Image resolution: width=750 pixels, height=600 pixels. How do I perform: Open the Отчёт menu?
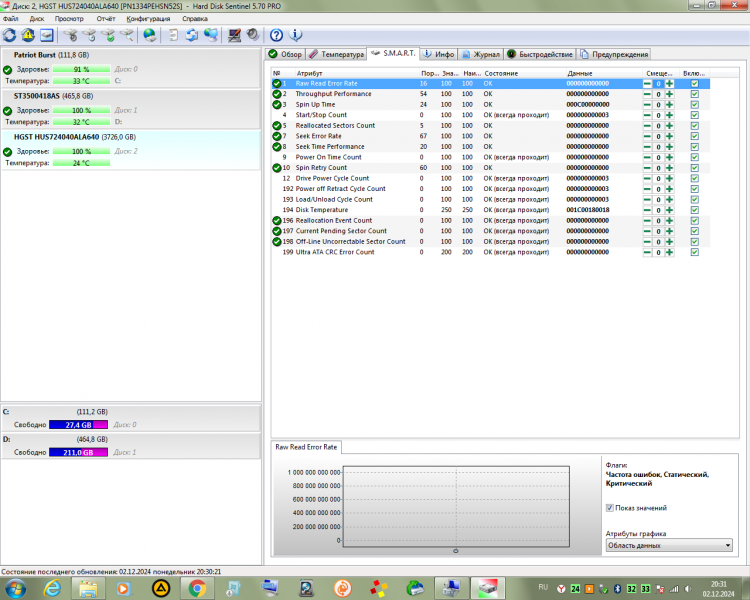pos(106,19)
